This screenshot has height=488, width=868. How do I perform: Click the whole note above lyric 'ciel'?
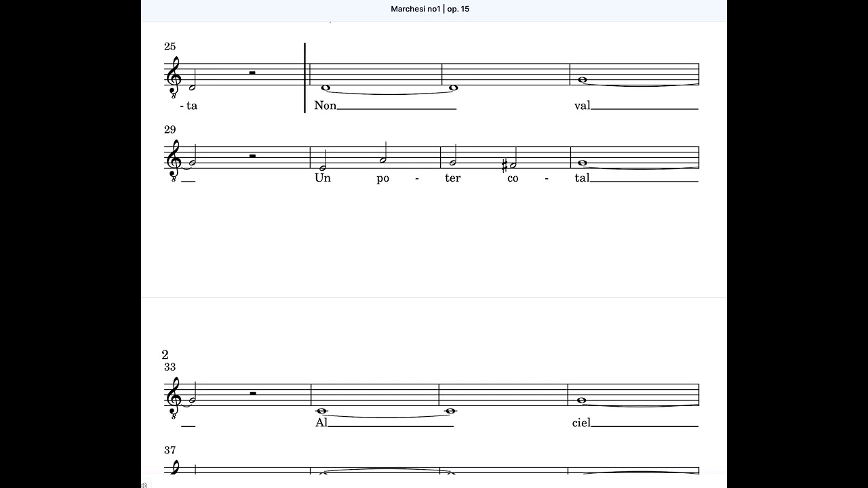click(x=581, y=400)
